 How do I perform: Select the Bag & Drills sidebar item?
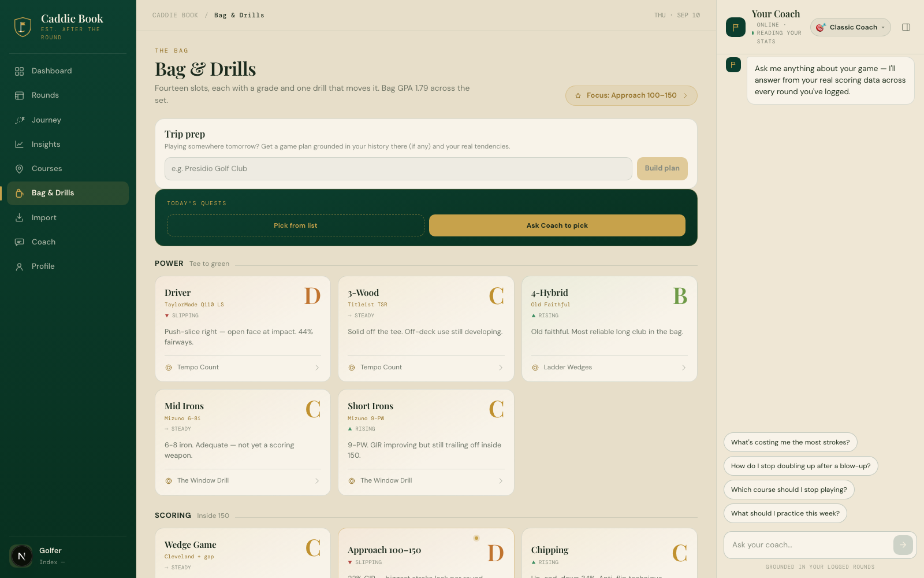click(x=68, y=193)
